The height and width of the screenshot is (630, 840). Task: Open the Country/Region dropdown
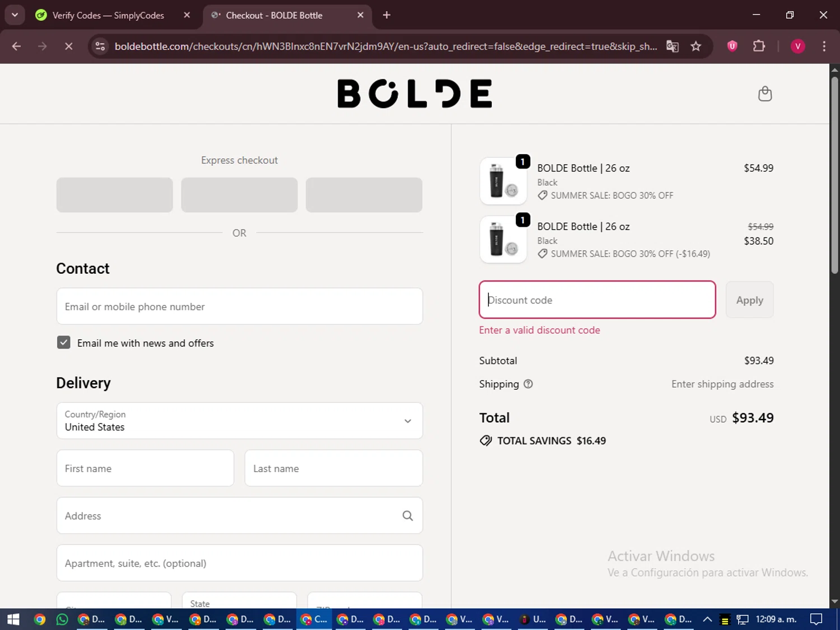point(240,421)
